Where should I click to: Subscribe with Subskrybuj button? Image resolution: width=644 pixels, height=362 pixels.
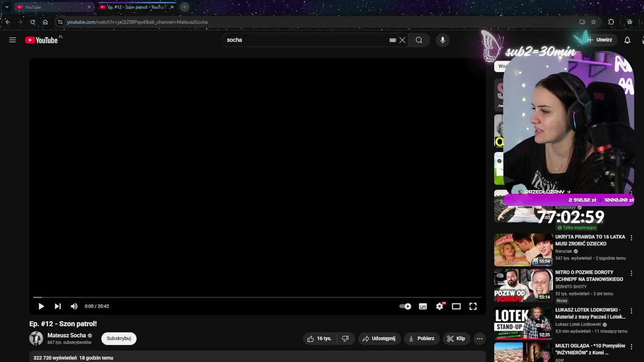(119, 338)
